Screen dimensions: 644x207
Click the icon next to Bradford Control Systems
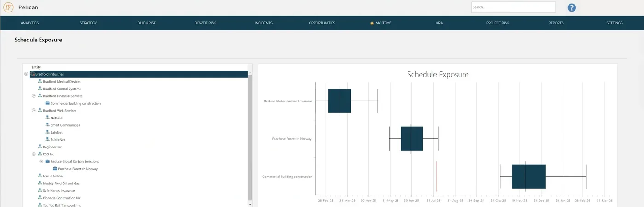40,89
